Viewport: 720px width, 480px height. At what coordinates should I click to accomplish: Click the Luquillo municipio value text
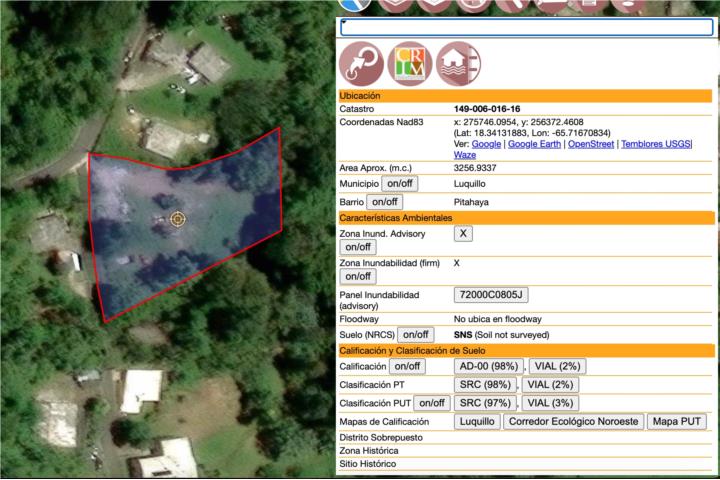pos(469,184)
